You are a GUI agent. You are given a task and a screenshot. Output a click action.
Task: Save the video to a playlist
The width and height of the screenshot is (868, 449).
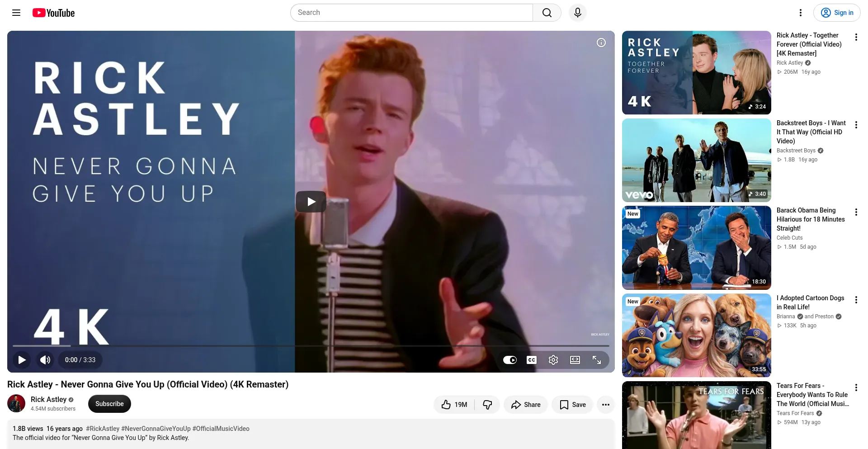572,405
